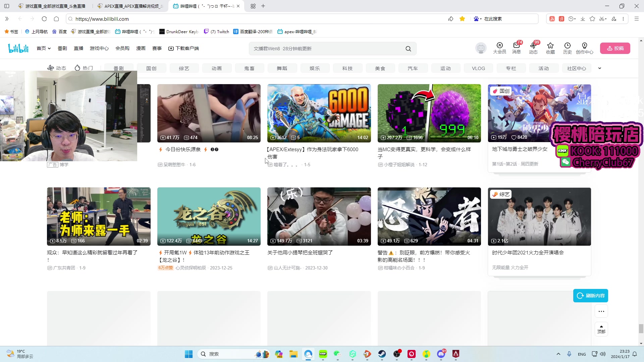This screenshot has height=362, width=644.
Task: Show hidden system tray icons
Action: [558, 354]
